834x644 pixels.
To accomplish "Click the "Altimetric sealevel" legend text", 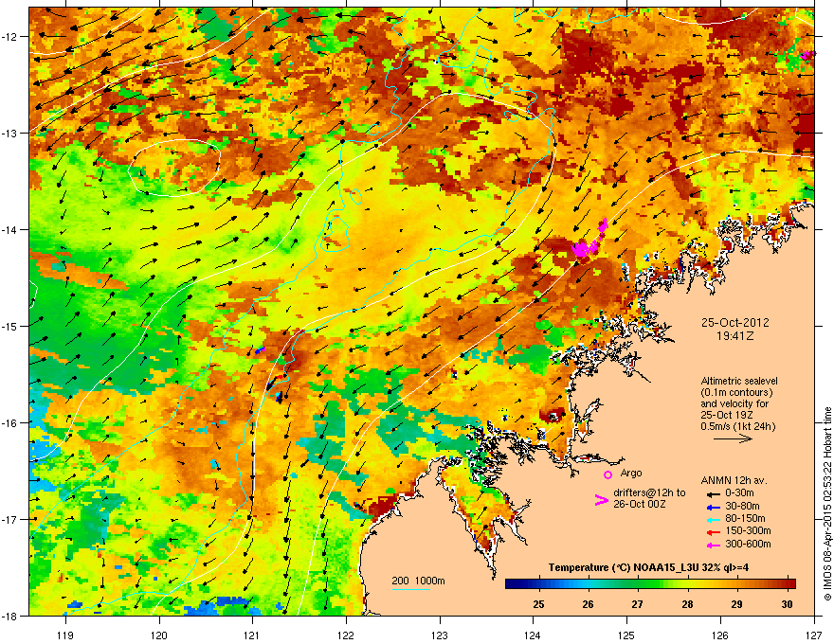I will 739,381.
